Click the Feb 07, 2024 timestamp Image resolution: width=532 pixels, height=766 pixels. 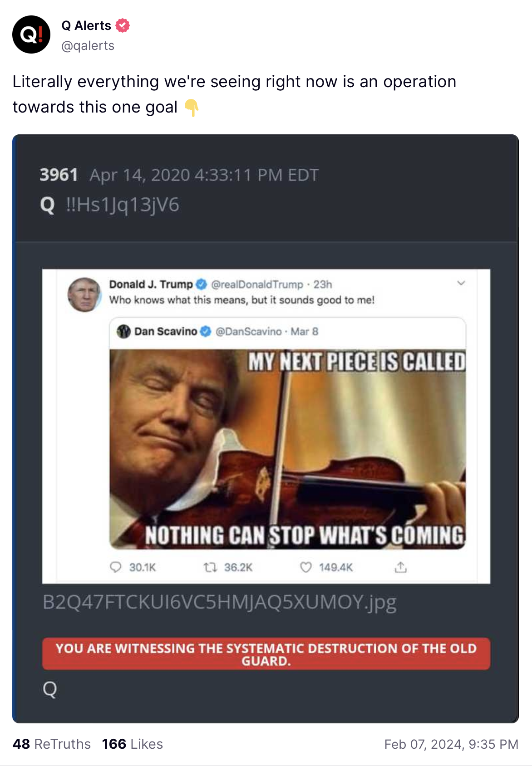[x=451, y=744]
